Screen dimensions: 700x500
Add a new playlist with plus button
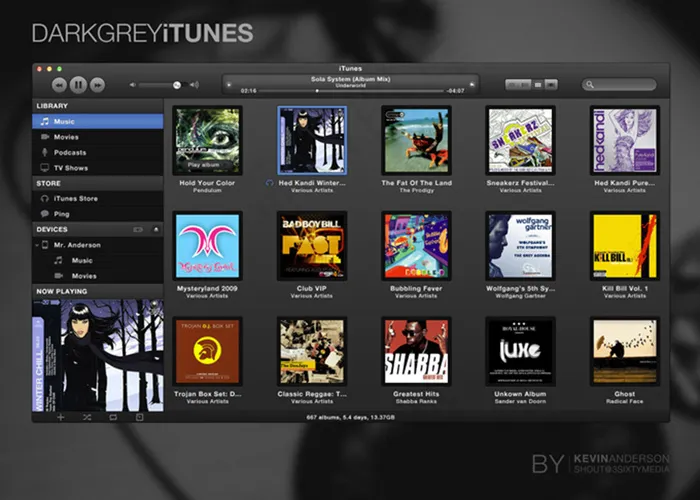tap(61, 417)
